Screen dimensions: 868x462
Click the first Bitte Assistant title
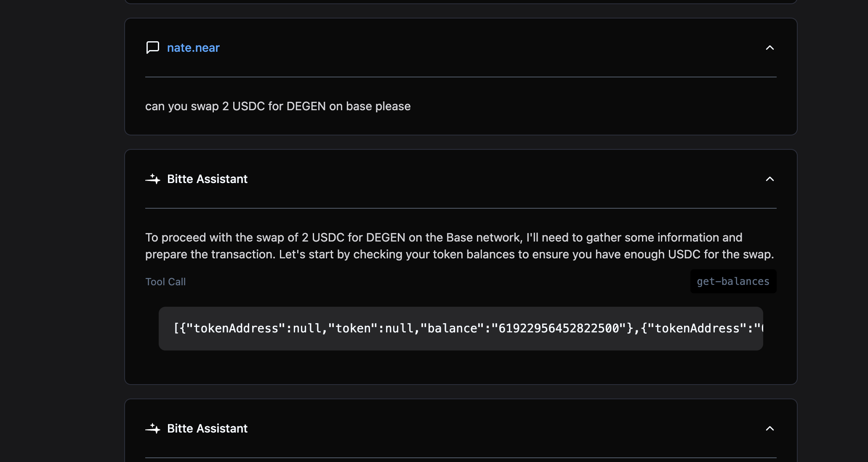207,179
